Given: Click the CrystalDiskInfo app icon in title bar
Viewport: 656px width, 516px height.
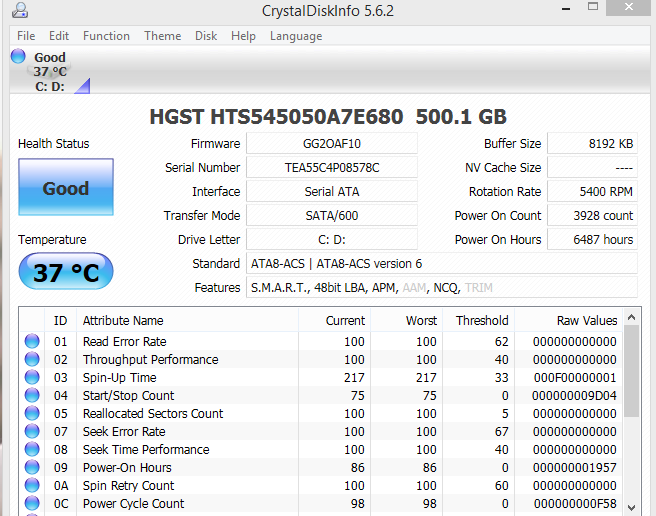Looking at the screenshot, I should [x=20, y=10].
